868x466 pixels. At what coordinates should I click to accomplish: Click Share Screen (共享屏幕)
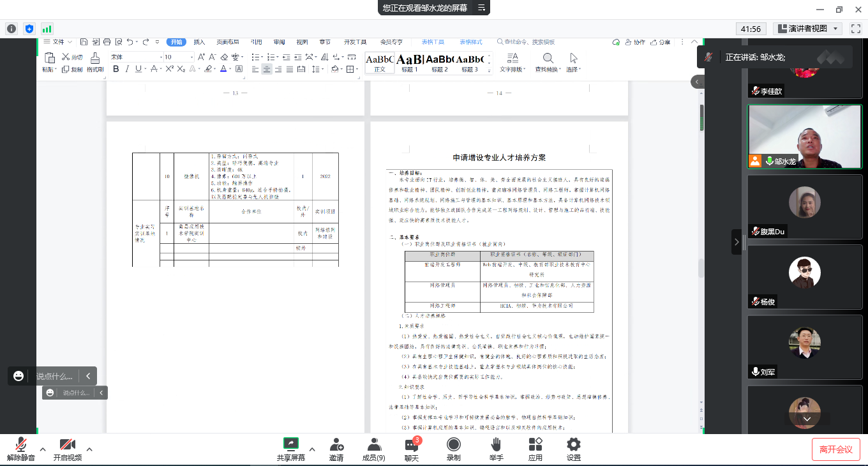[290, 449]
